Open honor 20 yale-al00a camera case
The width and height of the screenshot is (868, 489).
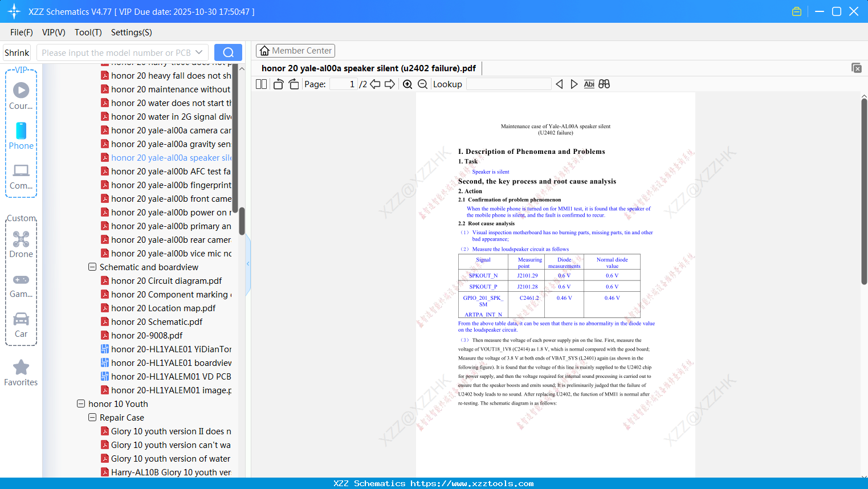(x=166, y=130)
